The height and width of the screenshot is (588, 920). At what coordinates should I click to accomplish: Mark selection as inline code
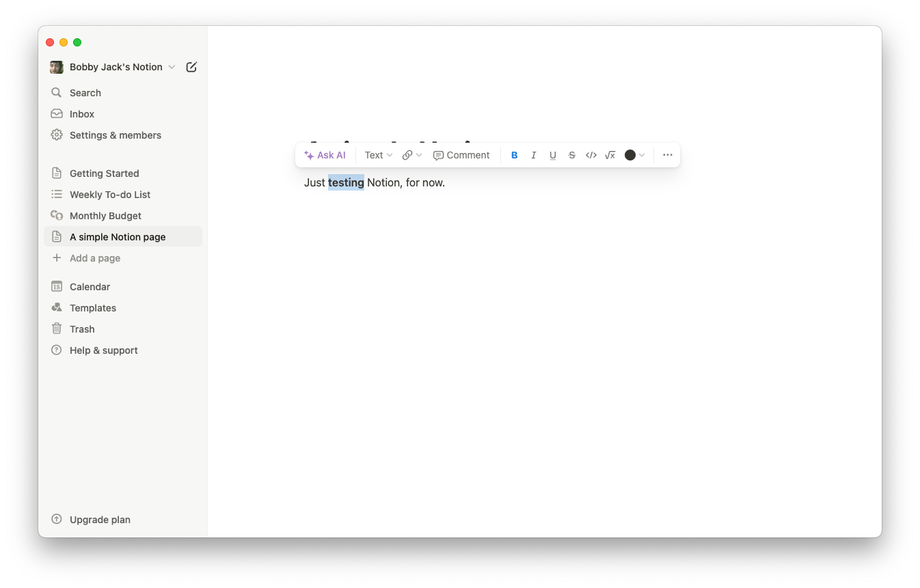(591, 155)
